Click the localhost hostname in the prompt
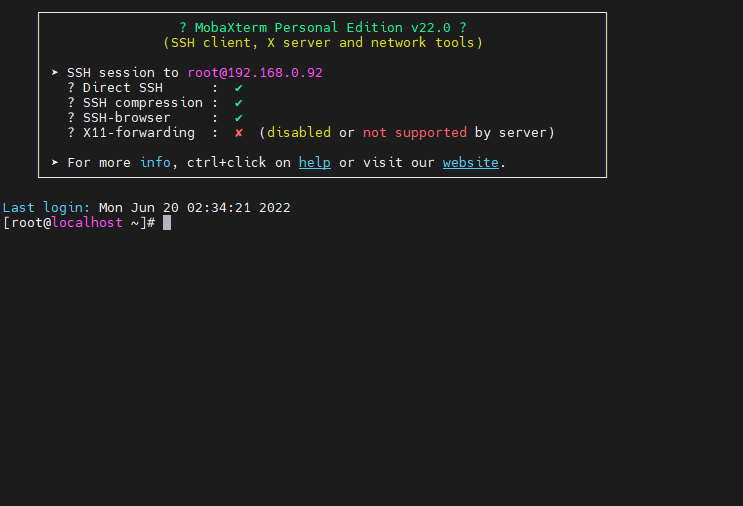The height and width of the screenshot is (506, 743). click(87, 223)
